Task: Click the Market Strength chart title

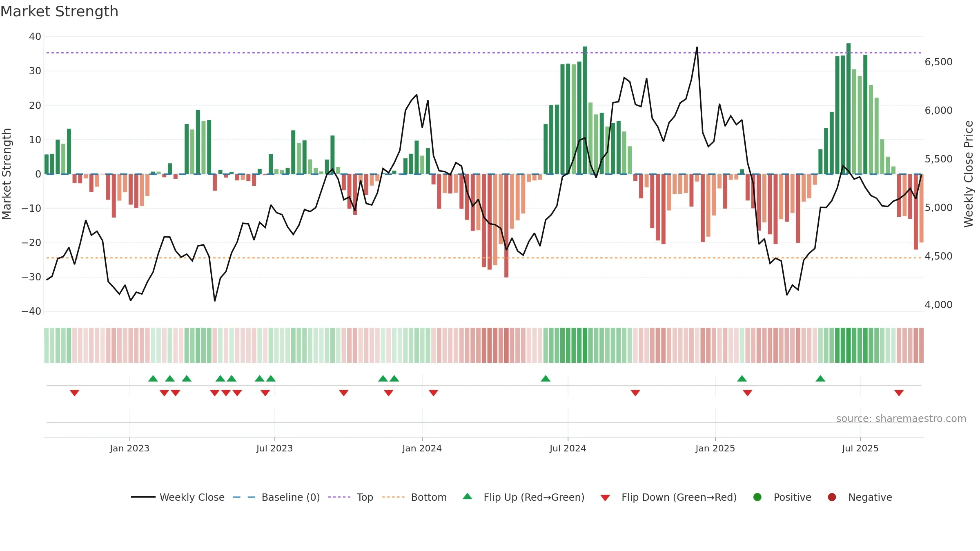Action: 59,11
